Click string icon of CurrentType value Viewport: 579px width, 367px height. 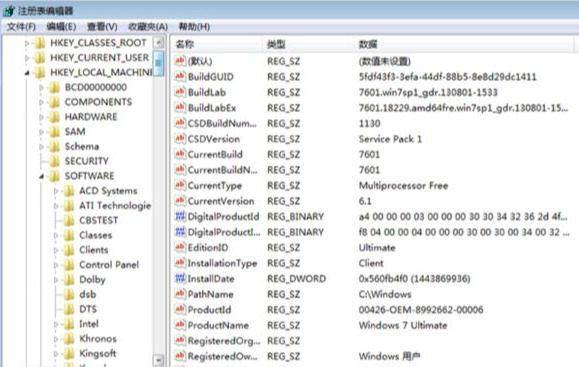[180, 185]
